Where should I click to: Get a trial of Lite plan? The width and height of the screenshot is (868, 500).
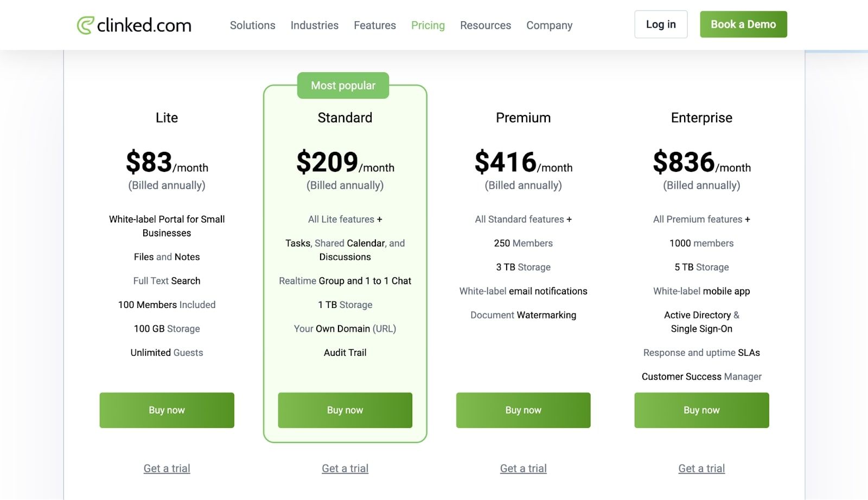167,468
